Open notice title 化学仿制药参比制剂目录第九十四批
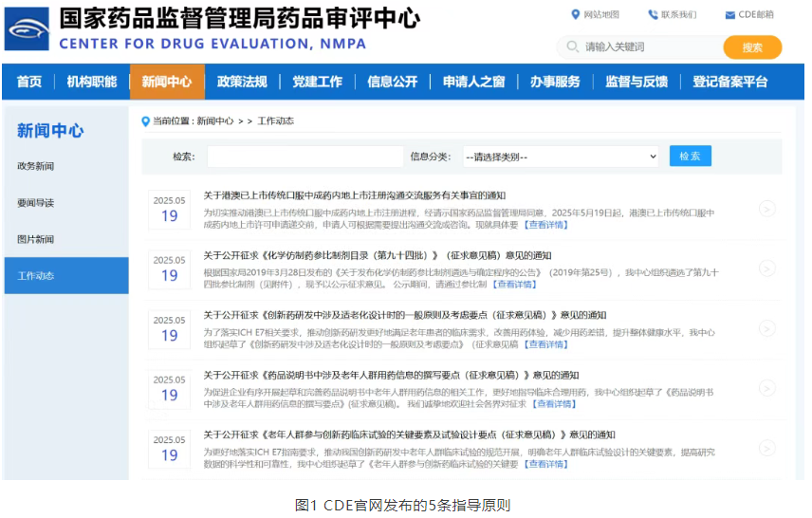Screen dimensions: 812x518 [377, 255]
